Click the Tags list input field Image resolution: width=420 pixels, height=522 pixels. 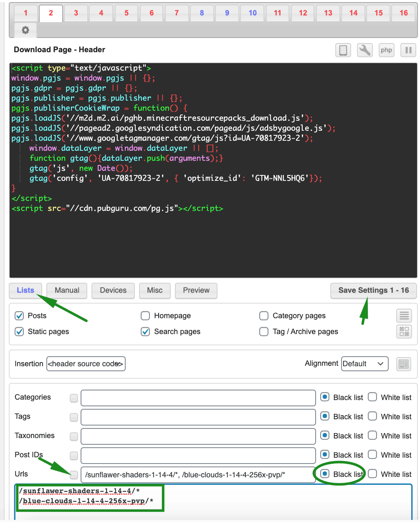[x=198, y=417]
